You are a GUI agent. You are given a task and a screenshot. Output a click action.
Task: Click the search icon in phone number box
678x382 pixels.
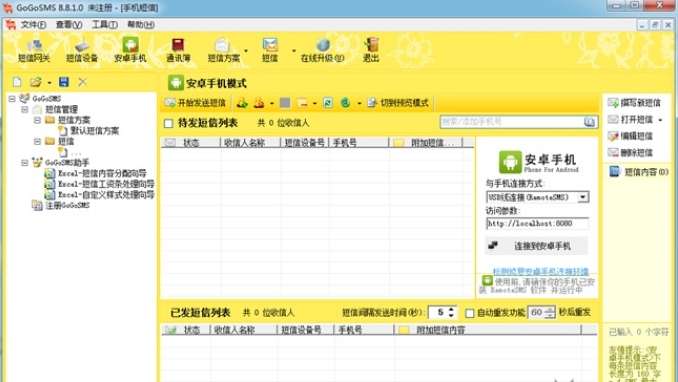[x=589, y=122]
